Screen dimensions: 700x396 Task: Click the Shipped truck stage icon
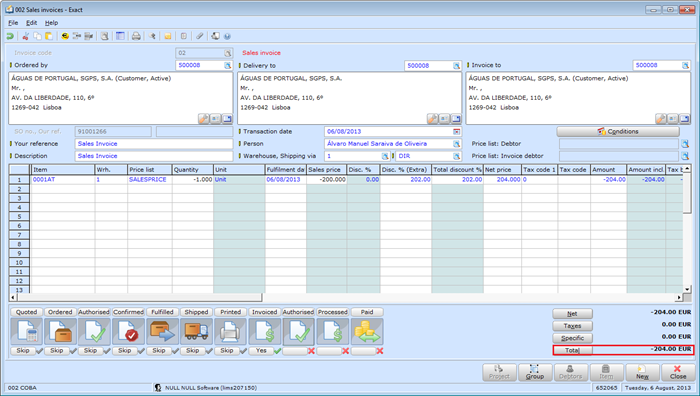[x=196, y=332]
